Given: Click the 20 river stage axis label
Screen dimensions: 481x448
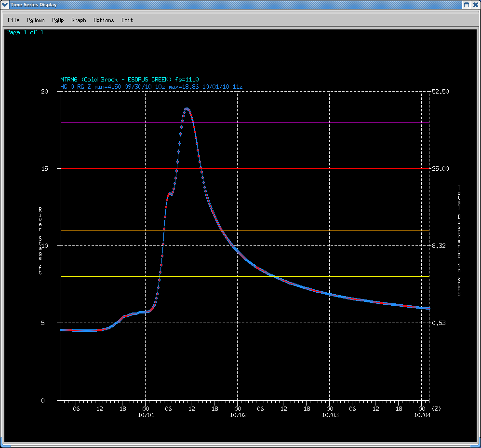Looking at the screenshot, I should pyautogui.click(x=44, y=92).
